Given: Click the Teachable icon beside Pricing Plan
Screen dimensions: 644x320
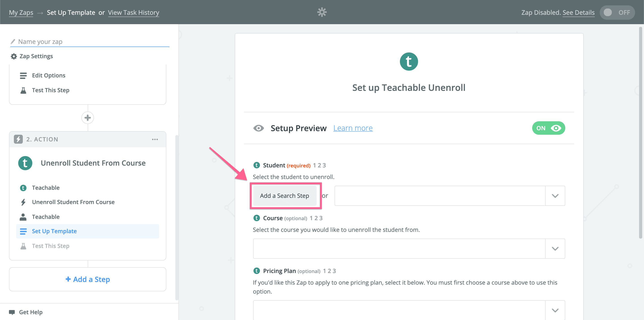Looking at the screenshot, I should pyautogui.click(x=256, y=271).
